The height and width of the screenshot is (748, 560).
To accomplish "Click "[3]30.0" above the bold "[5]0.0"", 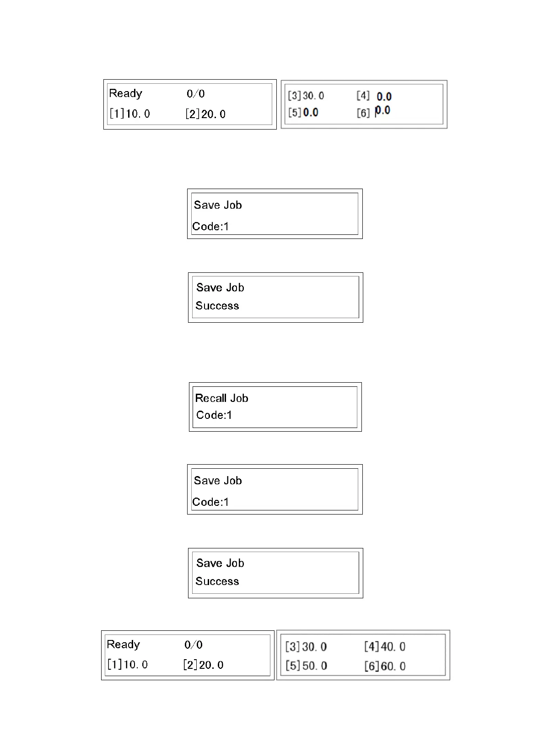I will [x=306, y=96].
